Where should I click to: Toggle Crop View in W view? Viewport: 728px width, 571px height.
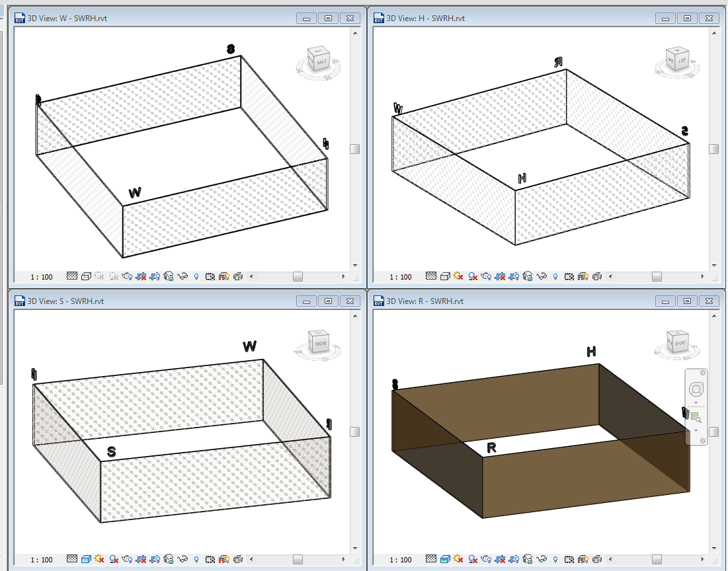(x=141, y=276)
